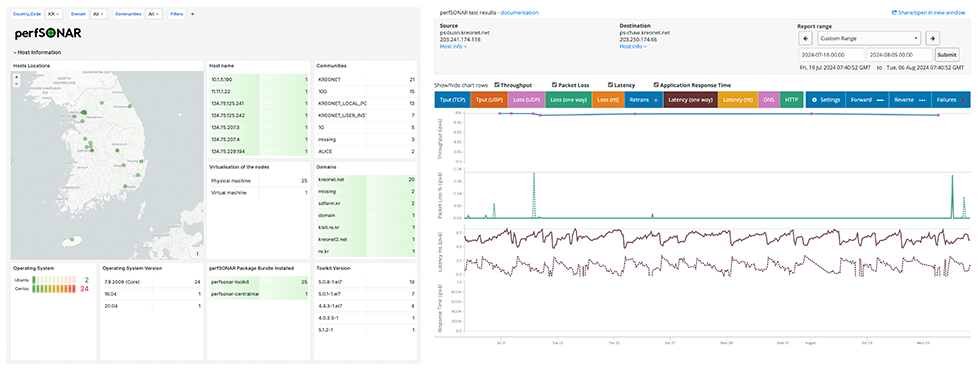This screenshot has height=370, width=980.
Task: Toggle the Packet Loss chart row checkbox
Action: [554, 85]
